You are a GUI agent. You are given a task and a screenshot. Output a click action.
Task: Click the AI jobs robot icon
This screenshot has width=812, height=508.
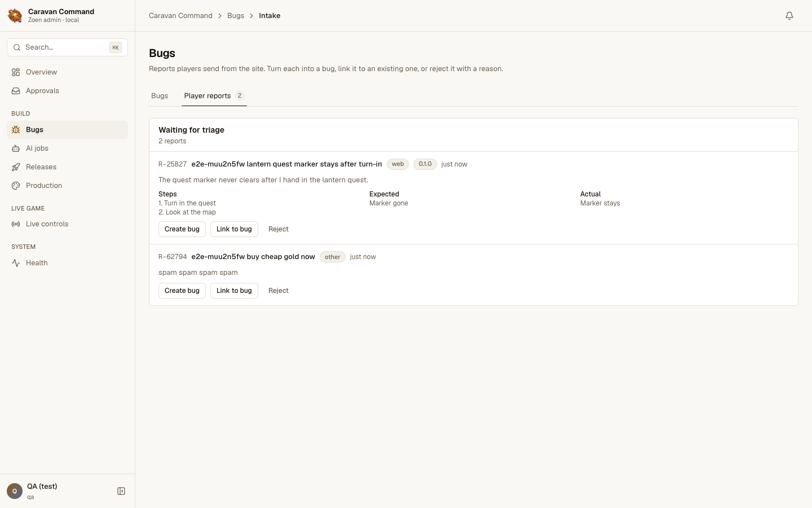16,148
